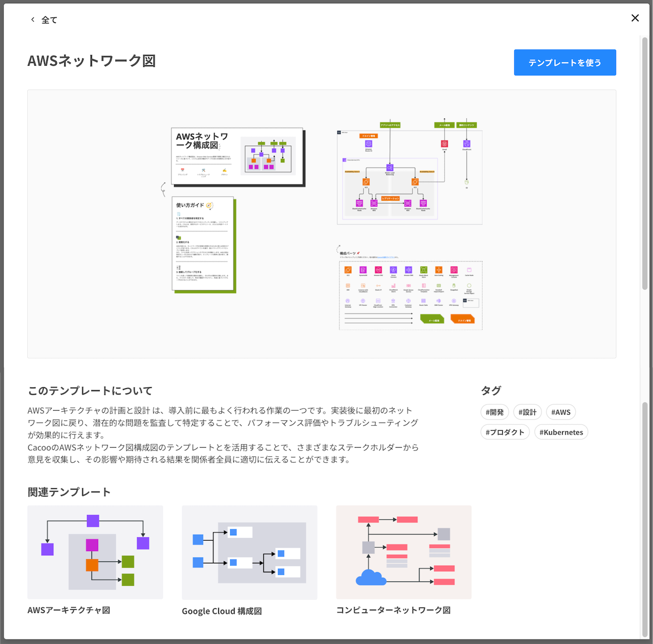Click the 構成パーツ icon panel in preview
This screenshot has width=653, height=644.
pos(410,295)
